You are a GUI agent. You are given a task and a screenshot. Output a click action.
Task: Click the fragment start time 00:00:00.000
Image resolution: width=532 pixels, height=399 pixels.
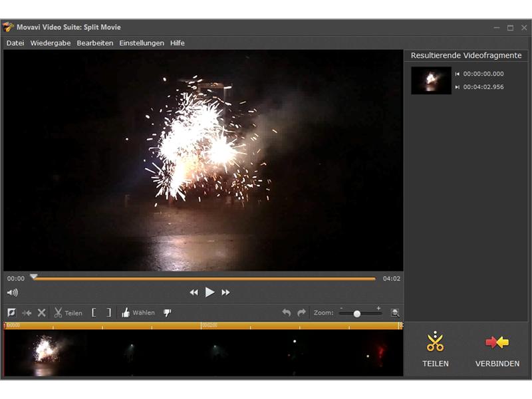pos(483,74)
